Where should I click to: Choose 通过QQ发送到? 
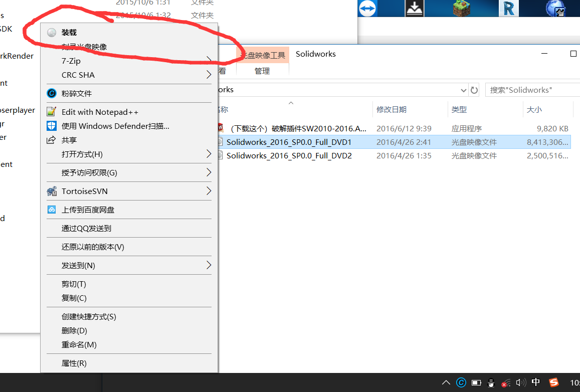point(129,228)
